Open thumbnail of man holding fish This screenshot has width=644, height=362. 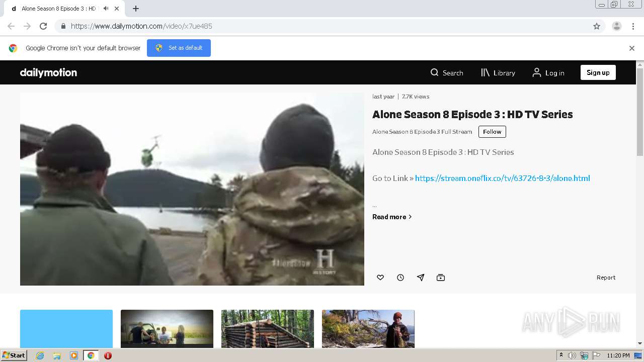(x=368, y=329)
